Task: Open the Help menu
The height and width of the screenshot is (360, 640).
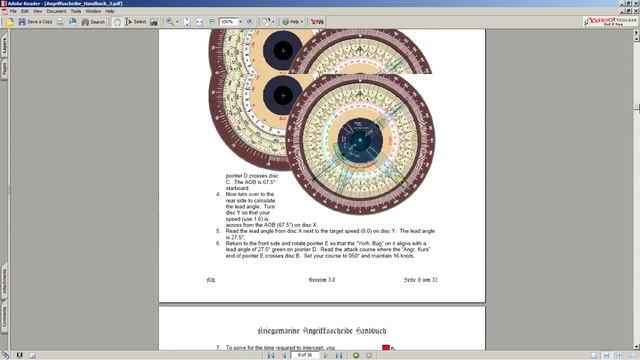Action: (x=110, y=11)
